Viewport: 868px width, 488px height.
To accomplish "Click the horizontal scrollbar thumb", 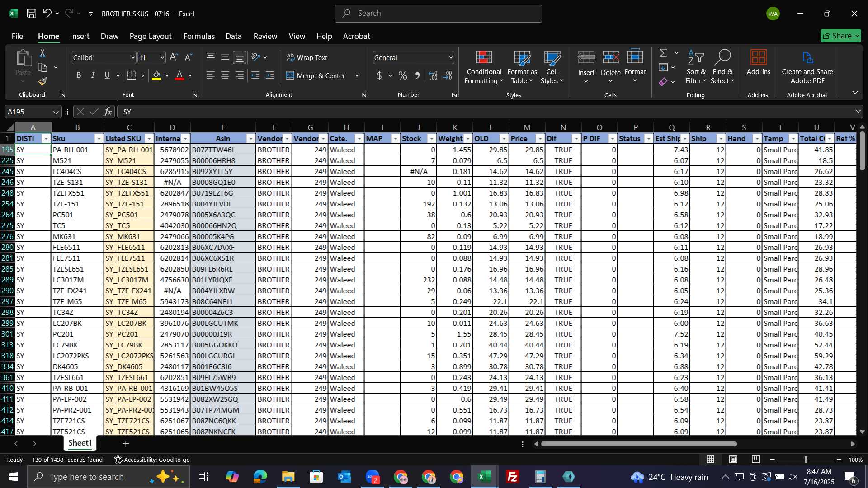I will click(639, 444).
